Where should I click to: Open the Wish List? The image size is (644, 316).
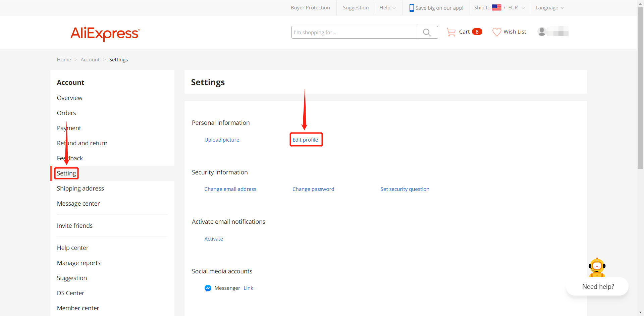tap(509, 32)
